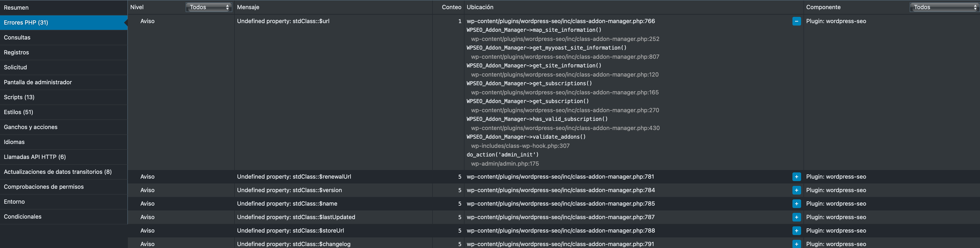Viewport: 980px width, 248px height.
Task: Click class-addon-manager.php:807 in stack trace
Action: [565, 57]
